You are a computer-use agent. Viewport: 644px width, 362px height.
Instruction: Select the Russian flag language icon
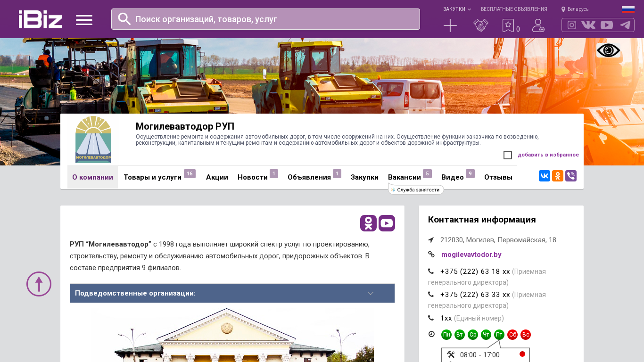pyautogui.click(x=628, y=9)
